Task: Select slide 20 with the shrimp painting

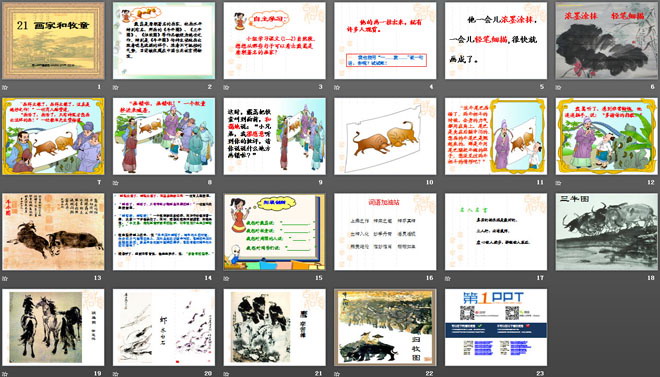Action: click(164, 327)
